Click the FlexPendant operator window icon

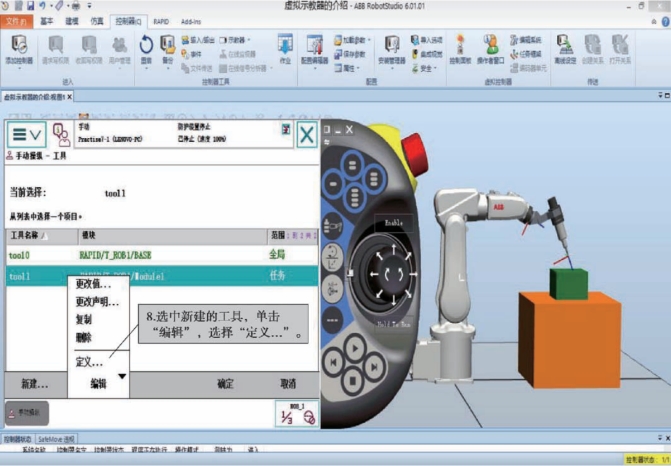click(x=61, y=134)
